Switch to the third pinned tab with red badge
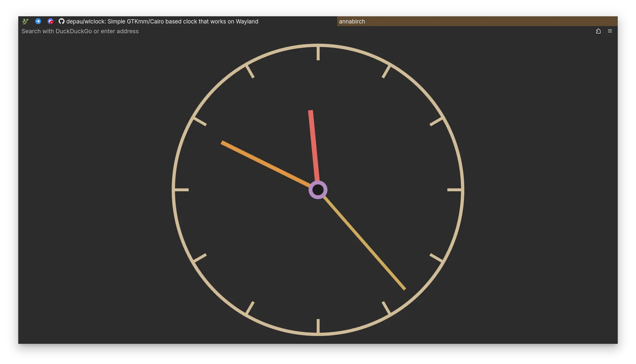The height and width of the screenshot is (364, 636). (51, 22)
